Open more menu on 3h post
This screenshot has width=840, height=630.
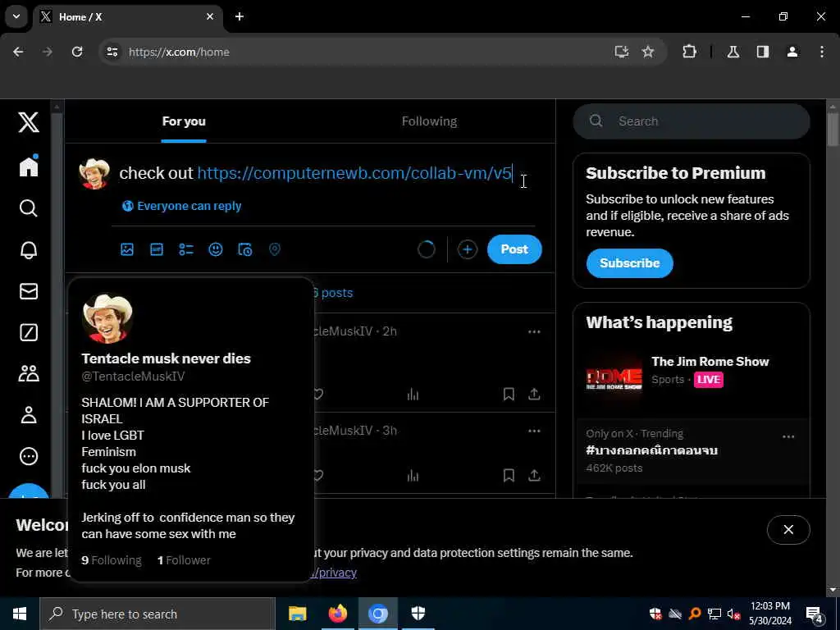tap(534, 431)
